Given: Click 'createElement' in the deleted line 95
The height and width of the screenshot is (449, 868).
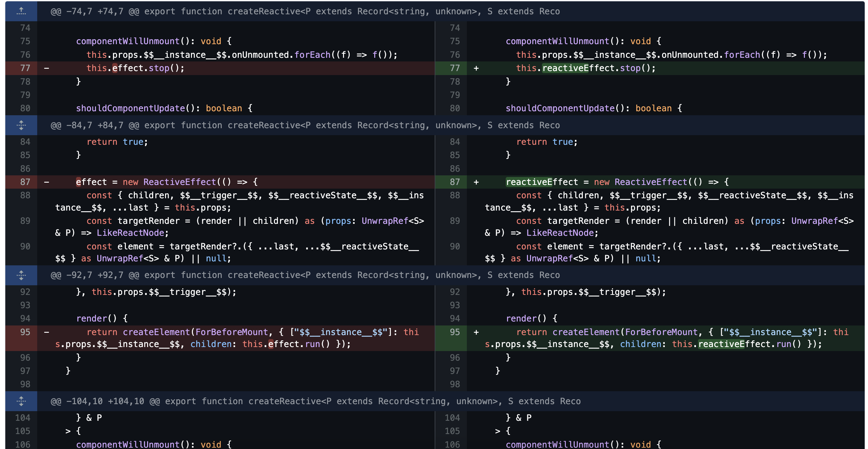Looking at the screenshot, I should click(x=156, y=332).
